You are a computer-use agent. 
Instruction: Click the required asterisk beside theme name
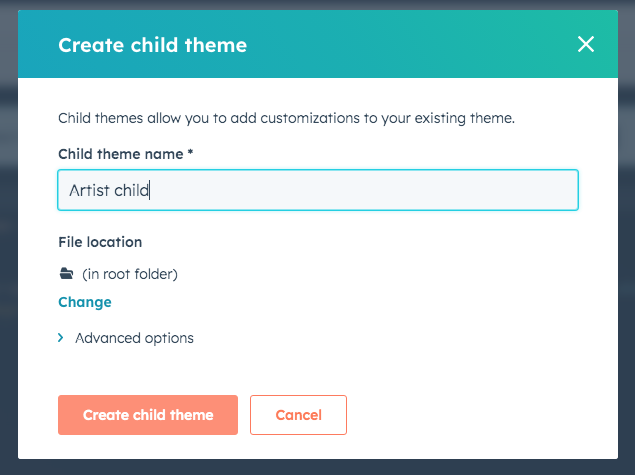point(190,152)
